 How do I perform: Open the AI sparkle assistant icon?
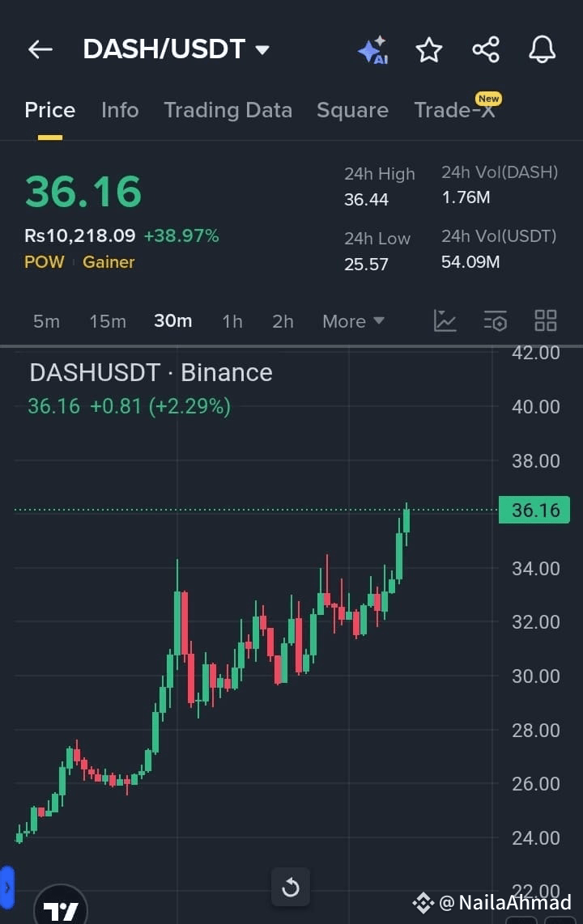click(373, 49)
